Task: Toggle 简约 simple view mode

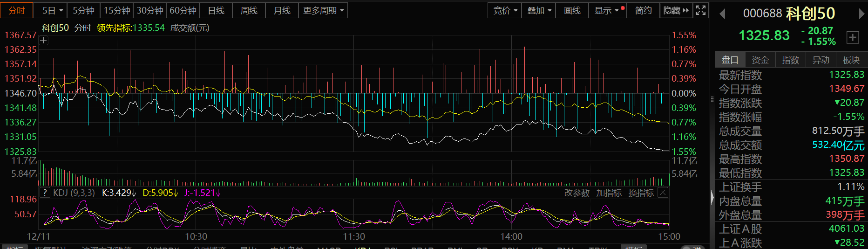Action: tap(643, 10)
